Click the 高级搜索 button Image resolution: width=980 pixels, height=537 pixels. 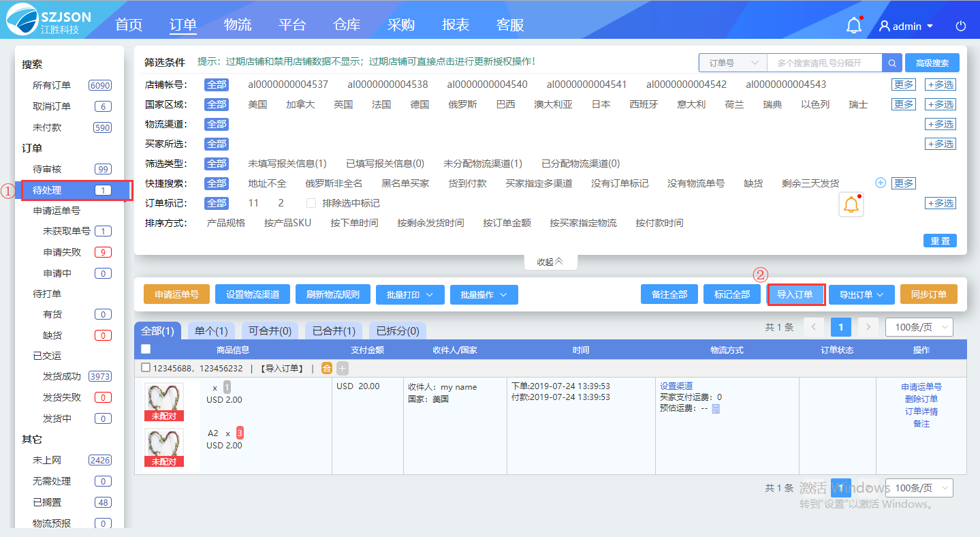click(x=932, y=63)
